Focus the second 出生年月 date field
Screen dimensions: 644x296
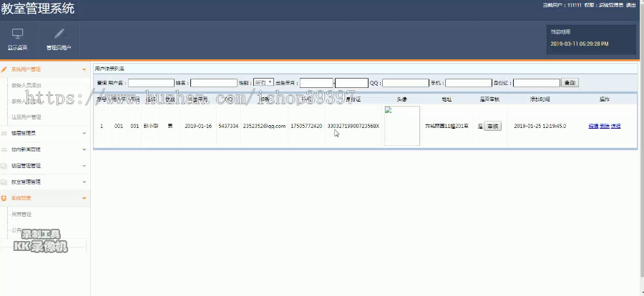pos(351,83)
